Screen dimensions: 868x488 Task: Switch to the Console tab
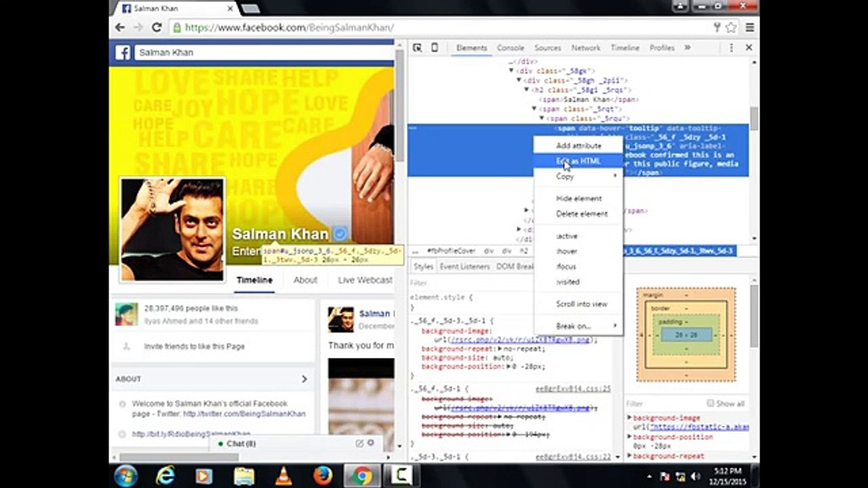coord(511,48)
